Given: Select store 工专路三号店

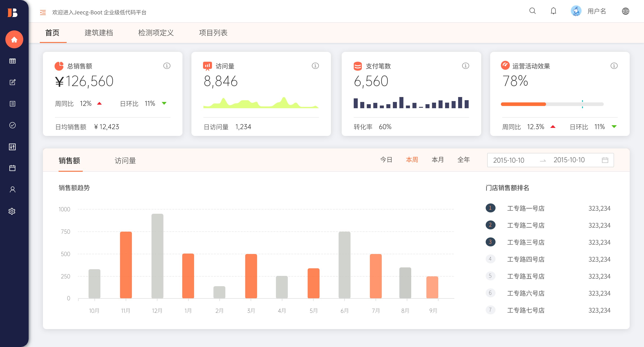Looking at the screenshot, I should (526, 242).
